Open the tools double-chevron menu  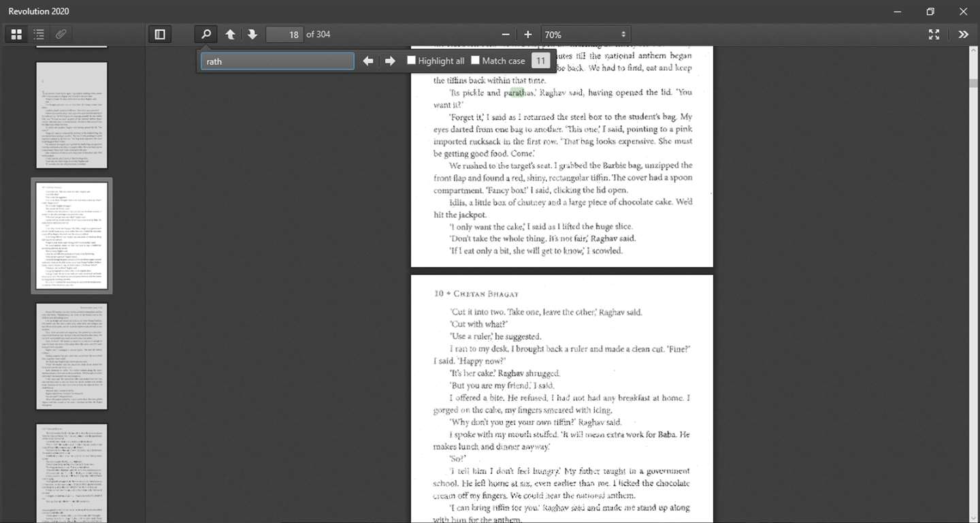[x=963, y=34]
